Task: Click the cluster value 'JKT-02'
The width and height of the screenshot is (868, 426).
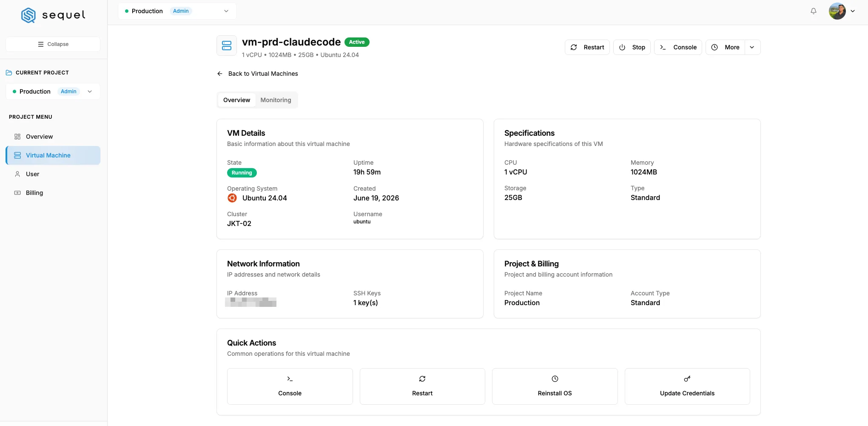Action: 239,223
